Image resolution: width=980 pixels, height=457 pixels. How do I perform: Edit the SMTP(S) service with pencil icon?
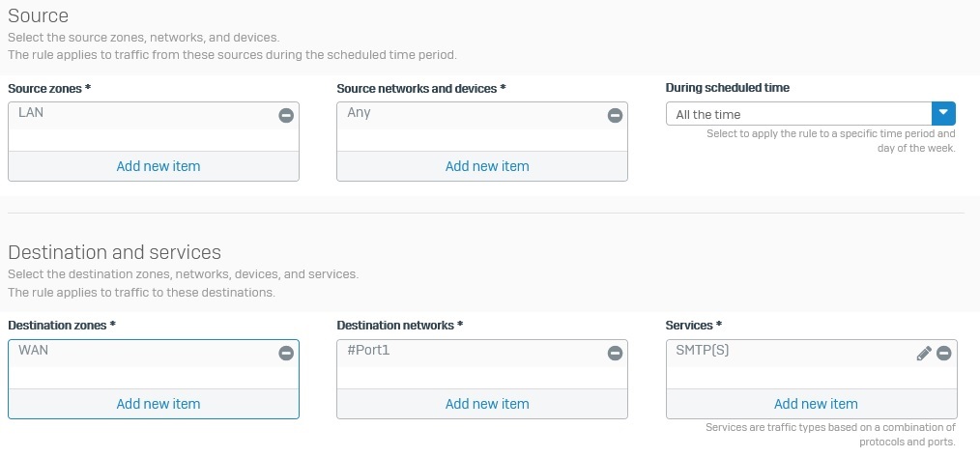pyautogui.click(x=924, y=354)
